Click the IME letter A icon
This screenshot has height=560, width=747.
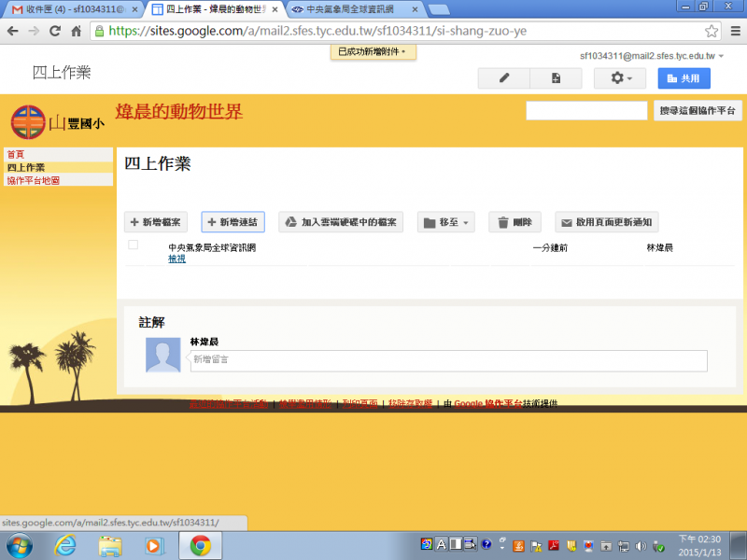[441, 544]
